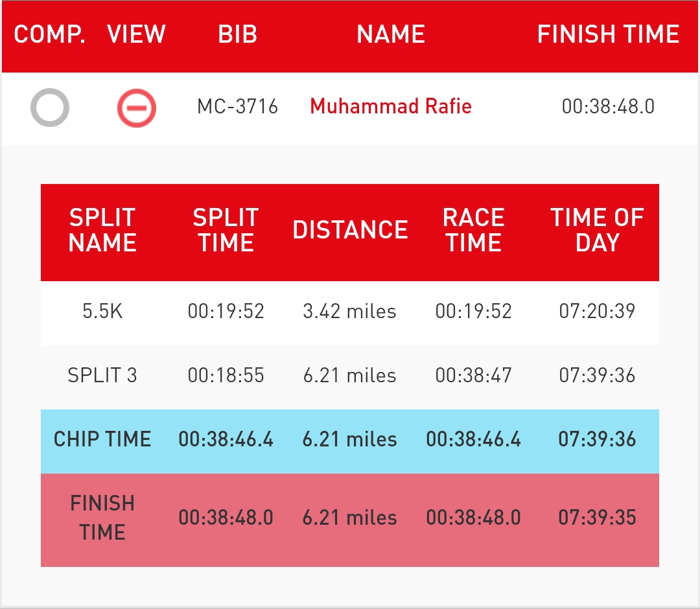Sort by the BIB column header
700x609 pixels.
(x=237, y=34)
